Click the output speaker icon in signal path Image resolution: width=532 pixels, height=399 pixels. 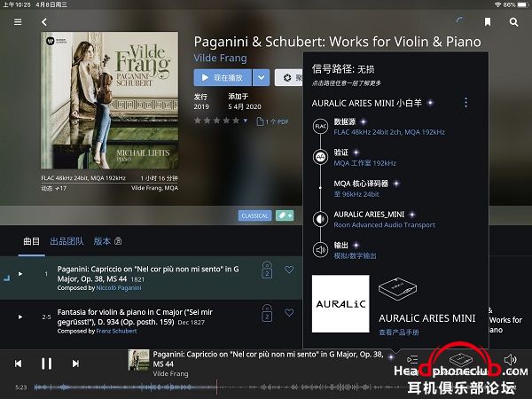[320, 250]
